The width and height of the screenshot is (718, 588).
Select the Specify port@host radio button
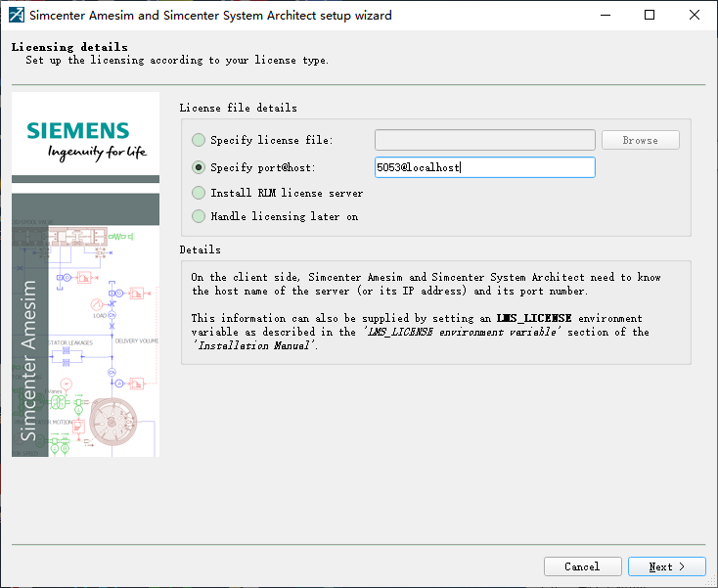pos(199,167)
